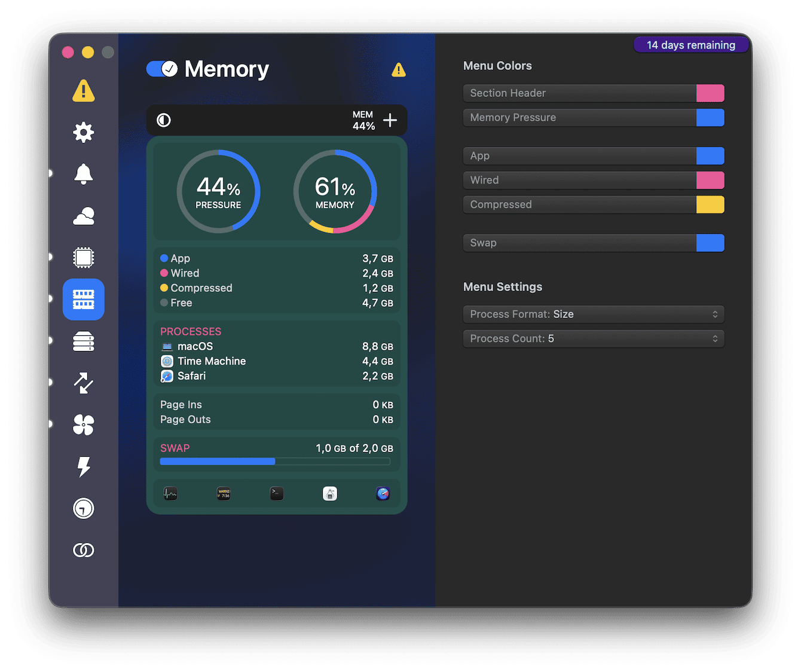This screenshot has height=672, width=801.
Task: Expand the Combined section at sidebar bottom
Action: point(84,550)
